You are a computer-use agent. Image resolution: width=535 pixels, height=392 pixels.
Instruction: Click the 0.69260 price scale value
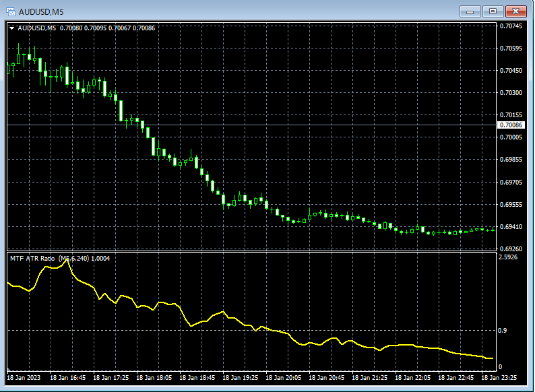point(511,249)
